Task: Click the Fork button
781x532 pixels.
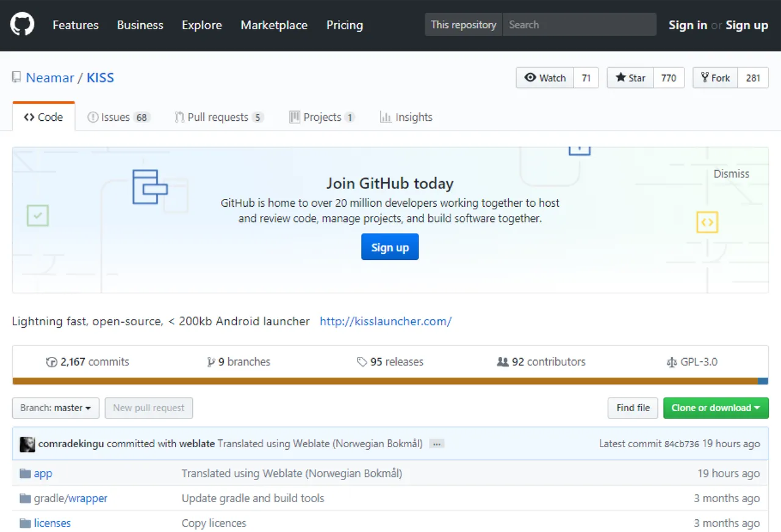Action: (715, 77)
